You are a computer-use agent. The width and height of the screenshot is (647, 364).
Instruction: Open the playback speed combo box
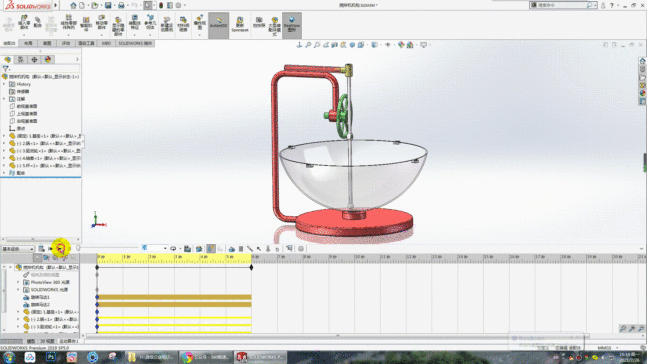coord(154,248)
